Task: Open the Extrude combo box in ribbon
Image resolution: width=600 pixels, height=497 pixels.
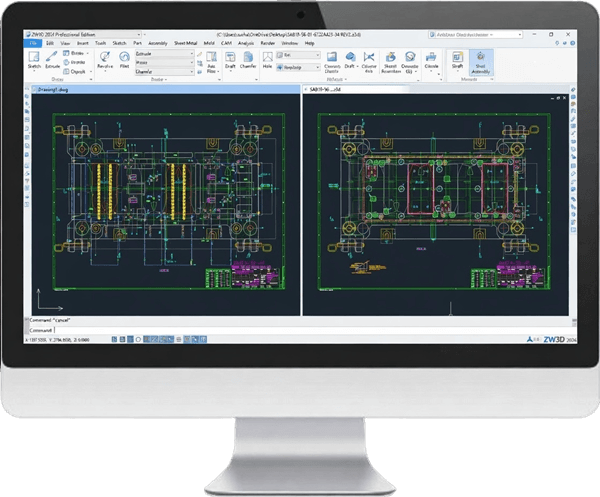Action: (x=193, y=53)
